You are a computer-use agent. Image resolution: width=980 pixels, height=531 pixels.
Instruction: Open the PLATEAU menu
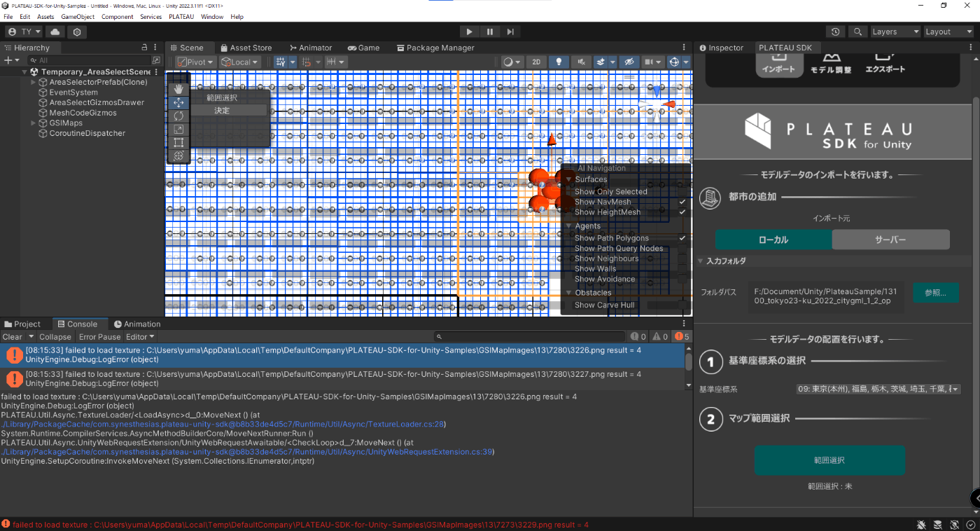click(x=181, y=16)
